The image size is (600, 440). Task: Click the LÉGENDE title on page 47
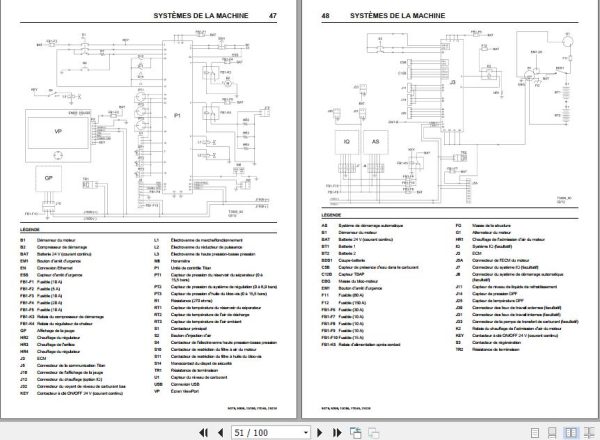click(30, 230)
